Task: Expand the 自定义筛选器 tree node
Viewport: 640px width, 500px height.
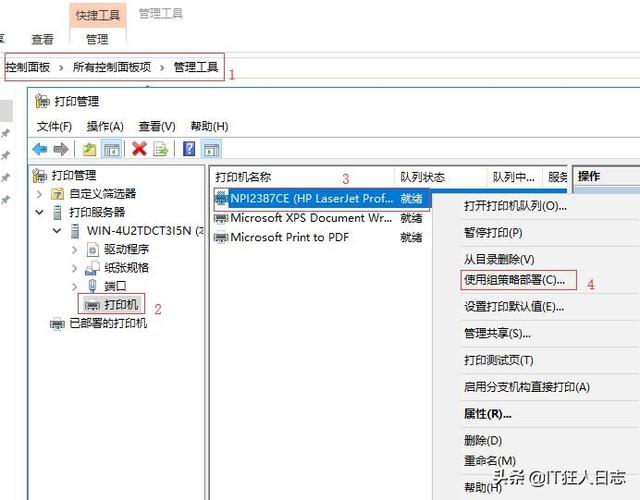Action: point(40,194)
